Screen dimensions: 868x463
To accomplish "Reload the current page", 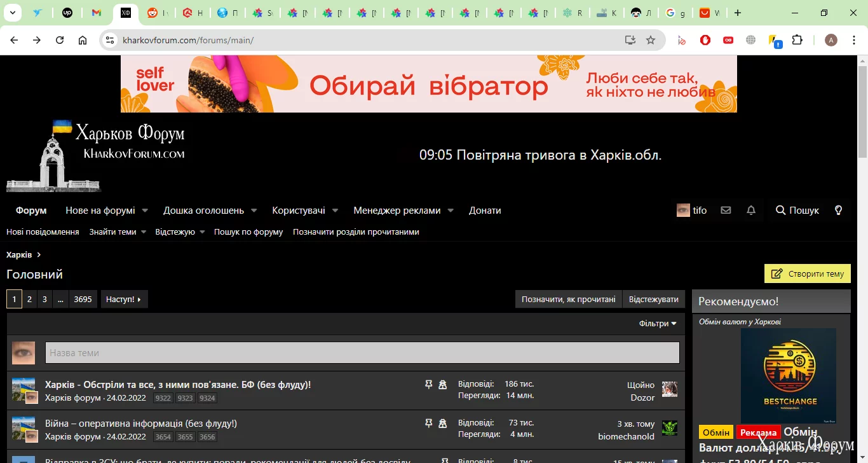I will [60, 40].
